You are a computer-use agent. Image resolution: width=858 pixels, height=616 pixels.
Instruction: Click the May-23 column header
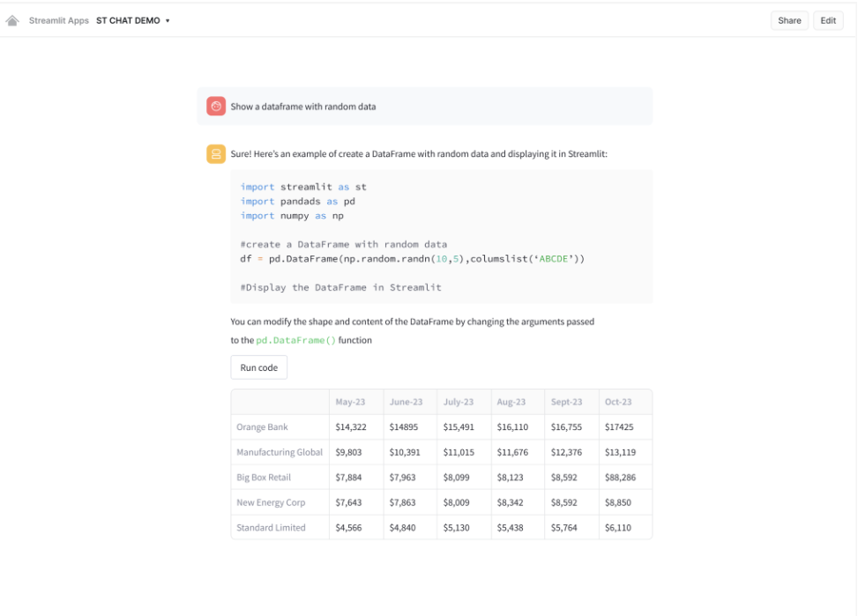coord(356,402)
